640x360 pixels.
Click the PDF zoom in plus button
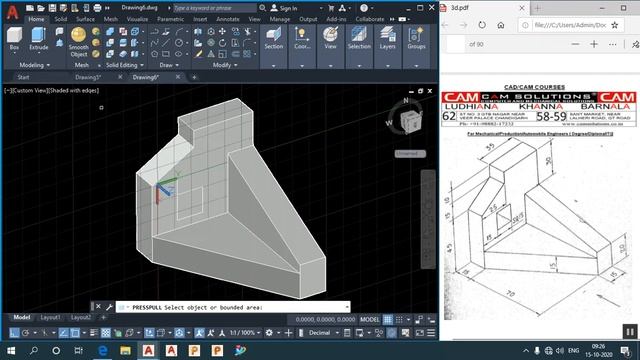pos(594,44)
